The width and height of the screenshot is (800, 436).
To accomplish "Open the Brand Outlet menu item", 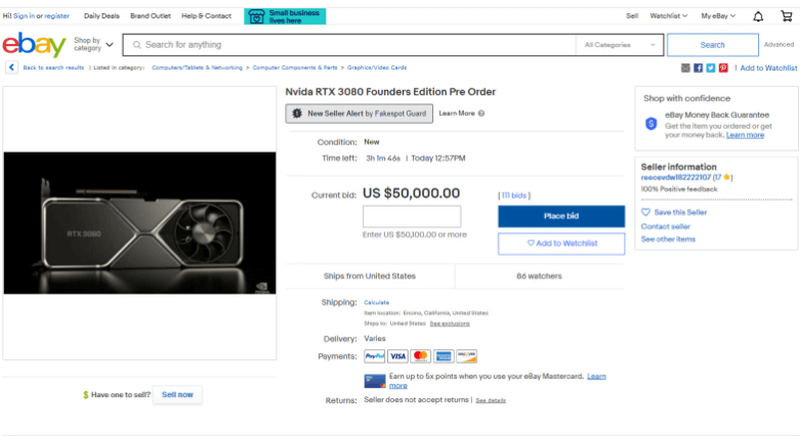I will tap(151, 16).
